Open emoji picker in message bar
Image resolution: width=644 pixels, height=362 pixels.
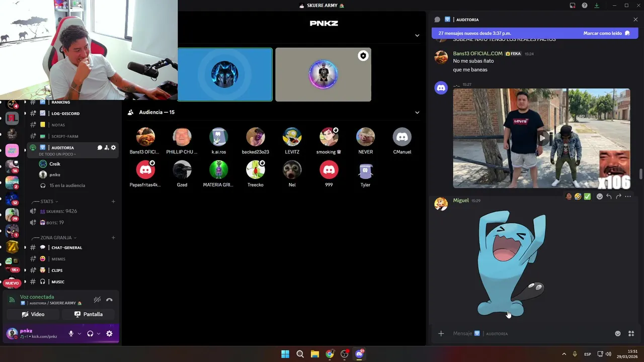pyautogui.click(x=618, y=333)
